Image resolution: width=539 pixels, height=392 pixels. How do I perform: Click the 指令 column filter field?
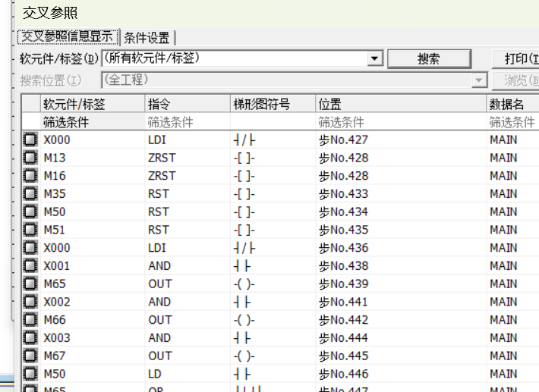pyautogui.click(x=187, y=122)
